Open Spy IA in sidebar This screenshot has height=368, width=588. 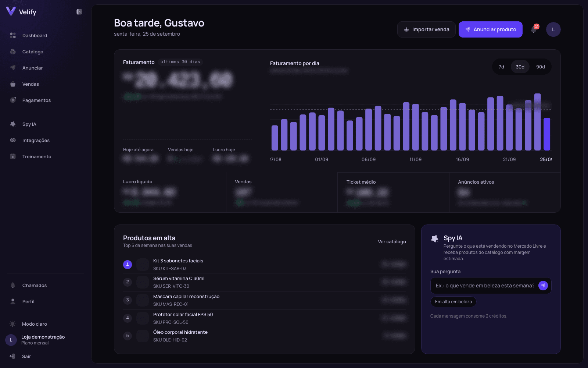coord(46,124)
